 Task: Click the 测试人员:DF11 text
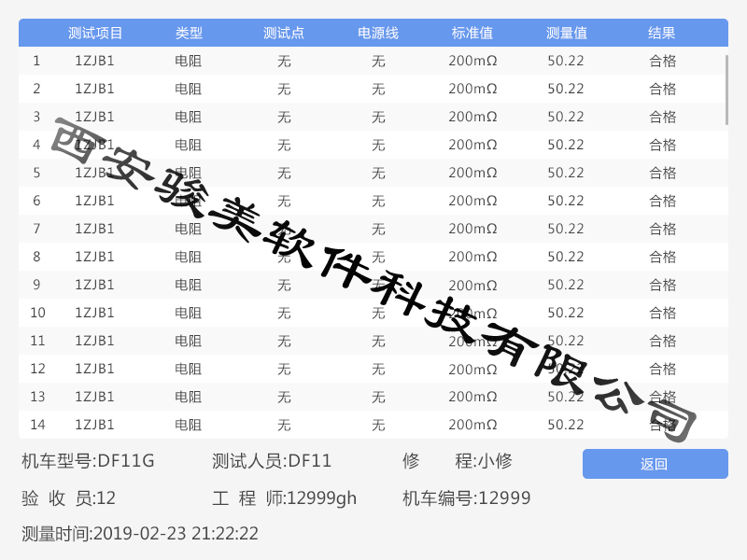pyautogui.click(x=272, y=461)
